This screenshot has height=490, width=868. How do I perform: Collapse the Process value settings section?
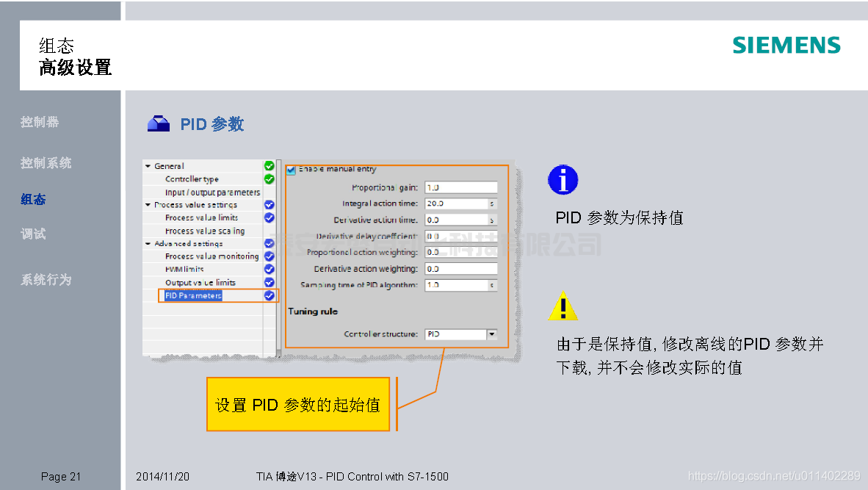tap(148, 205)
